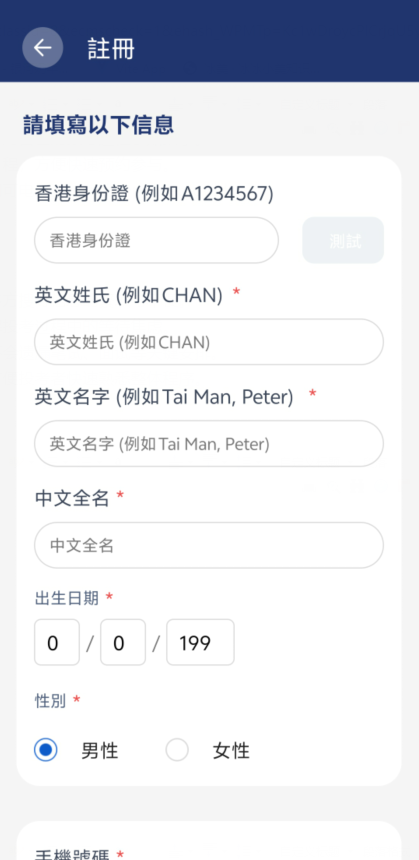Screen dimensions: 419x860
Task: Focus the 英文姓氏 input field
Action: (209, 342)
